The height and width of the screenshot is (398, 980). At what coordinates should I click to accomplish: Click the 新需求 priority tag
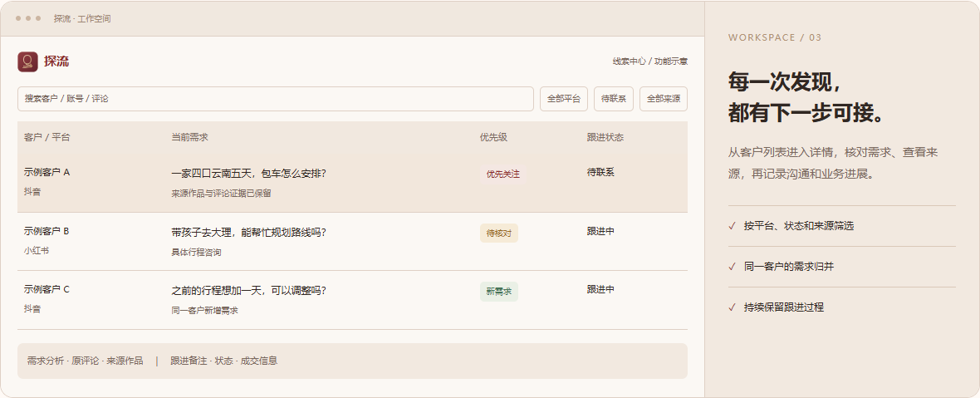(499, 291)
